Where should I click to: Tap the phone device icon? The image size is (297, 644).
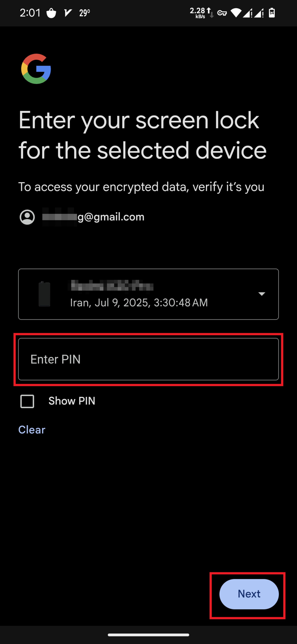44,294
